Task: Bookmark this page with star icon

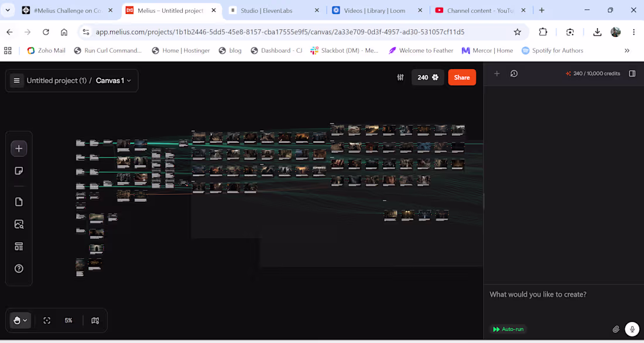Action: (x=518, y=32)
